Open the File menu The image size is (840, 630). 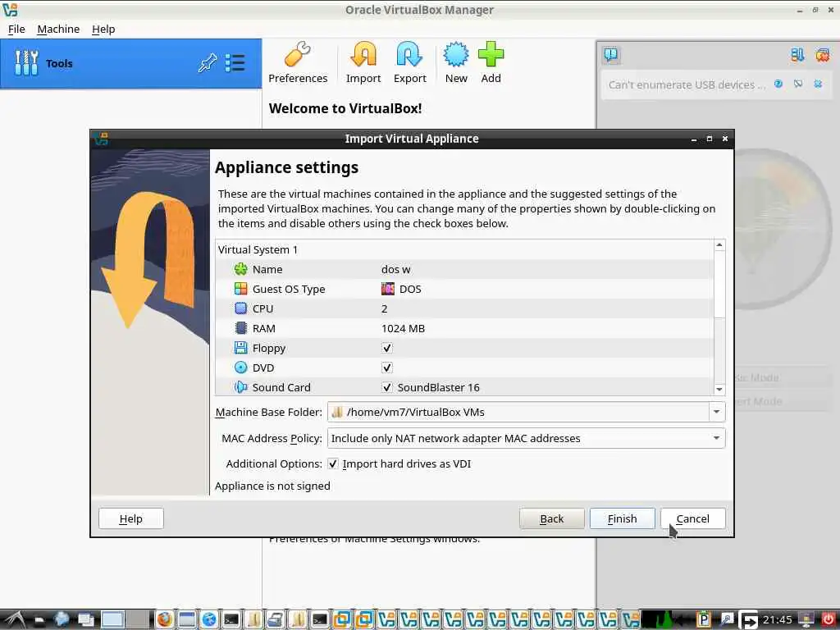pyautogui.click(x=16, y=29)
